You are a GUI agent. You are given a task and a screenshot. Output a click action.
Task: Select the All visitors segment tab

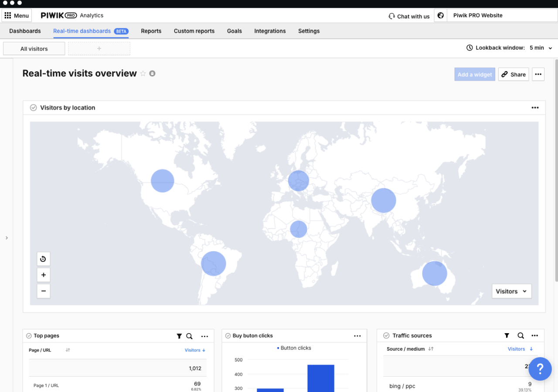tap(34, 49)
